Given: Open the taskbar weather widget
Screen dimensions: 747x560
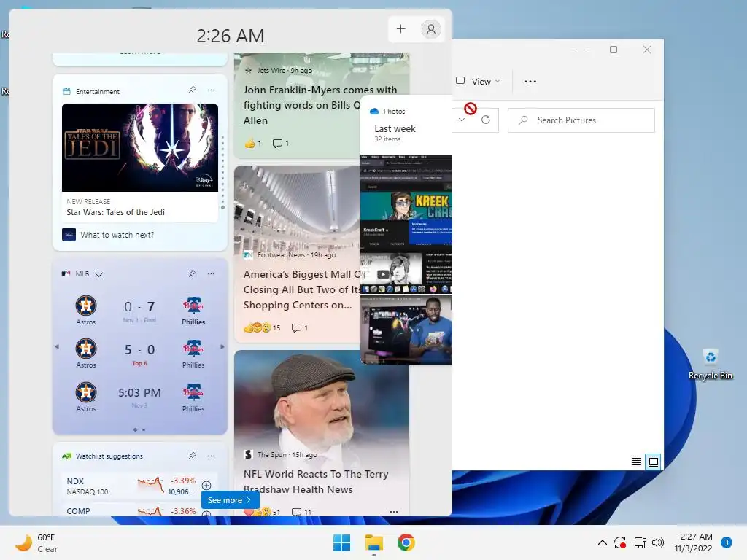Looking at the screenshot, I should (x=36, y=542).
